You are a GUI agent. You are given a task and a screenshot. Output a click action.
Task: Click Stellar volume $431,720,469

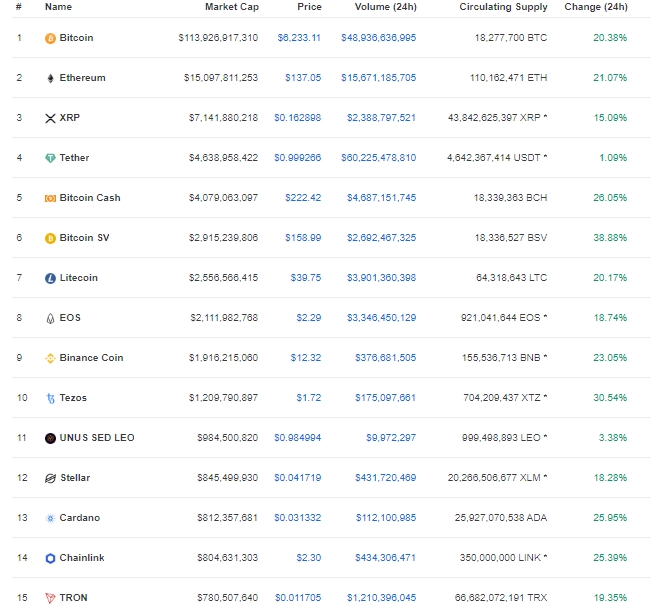[x=385, y=478]
